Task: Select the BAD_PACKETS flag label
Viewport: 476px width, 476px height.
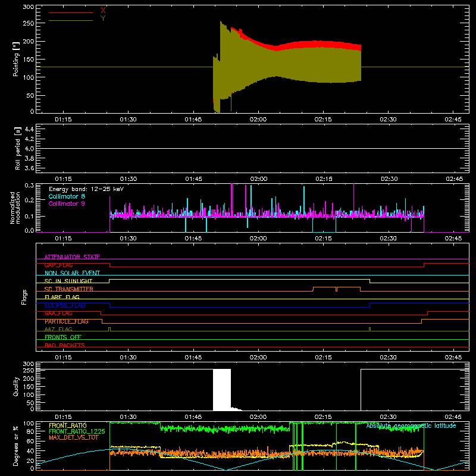Action: coord(65,345)
